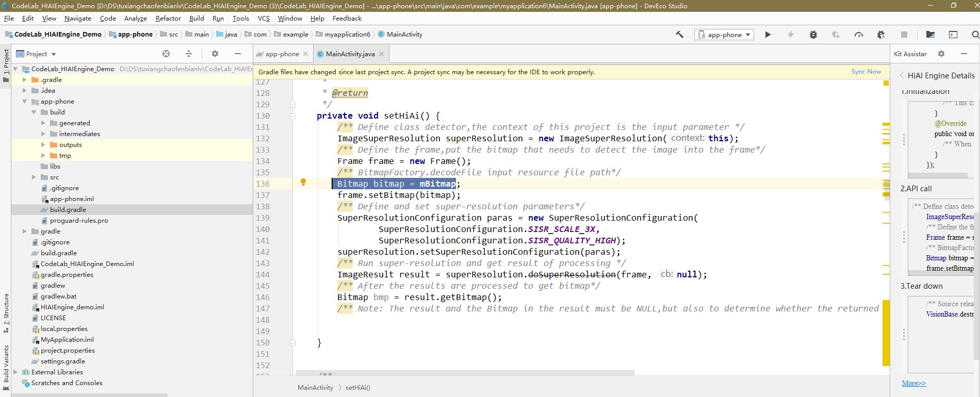Build the project with the hammer icon
This screenshot has width=980, height=397.
679,35
